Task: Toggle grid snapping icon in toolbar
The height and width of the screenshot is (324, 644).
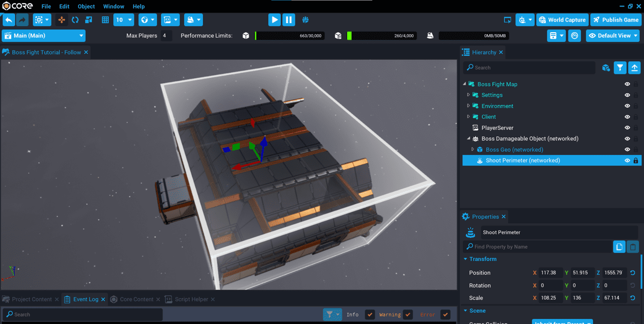Action: 105,20
